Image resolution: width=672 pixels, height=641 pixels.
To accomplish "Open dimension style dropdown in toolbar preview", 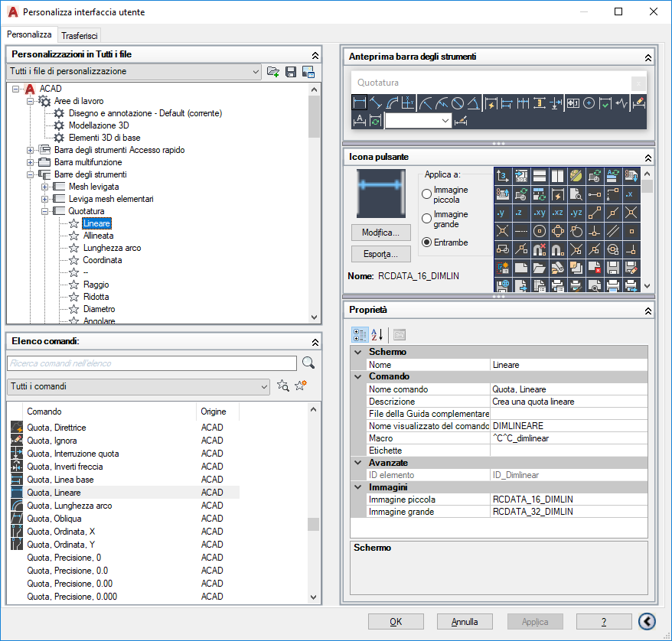I will [x=419, y=121].
